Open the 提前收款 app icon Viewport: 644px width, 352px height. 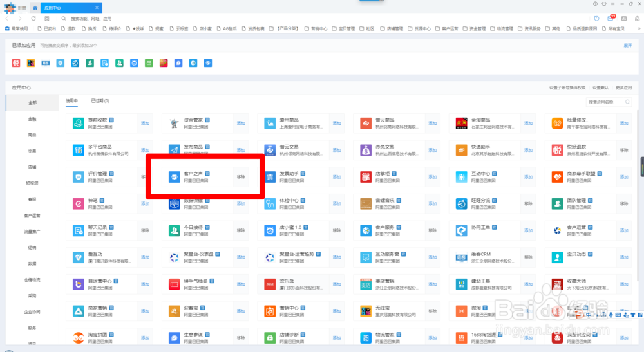[x=79, y=123]
